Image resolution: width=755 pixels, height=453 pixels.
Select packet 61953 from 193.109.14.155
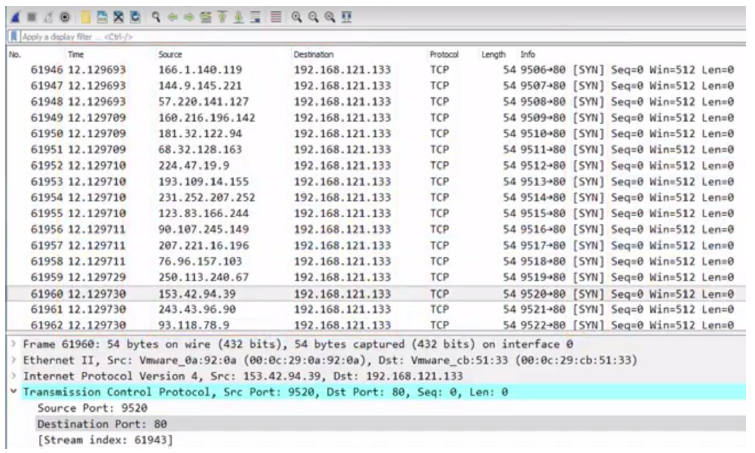[x=300, y=182]
